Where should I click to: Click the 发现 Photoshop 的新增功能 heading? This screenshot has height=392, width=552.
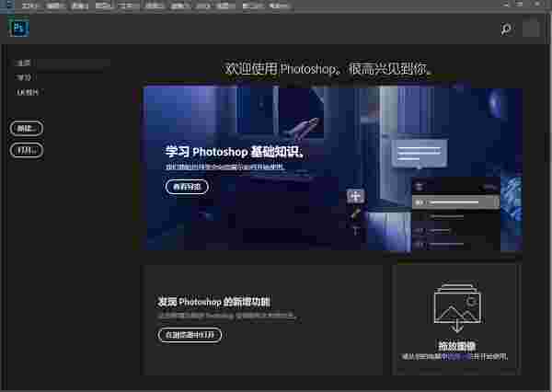click(x=213, y=302)
